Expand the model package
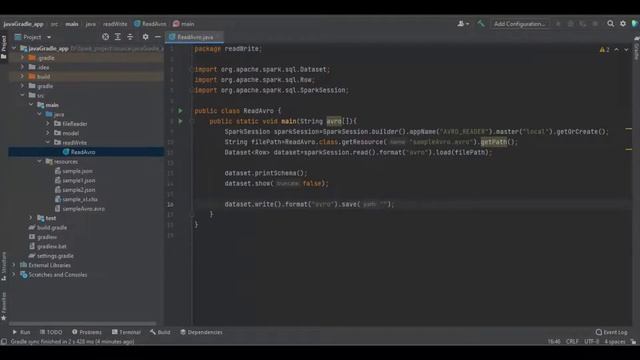The image size is (640, 360). tap(48, 133)
